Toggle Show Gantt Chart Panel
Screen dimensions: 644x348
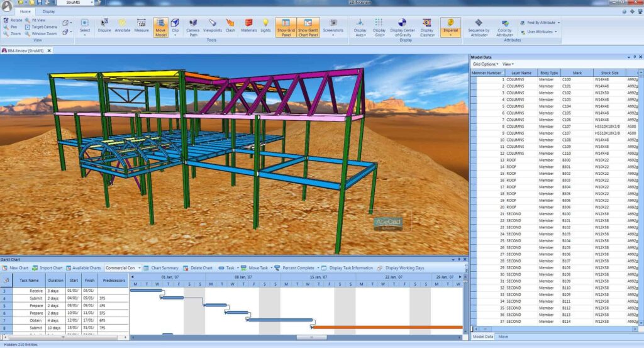tap(308, 27)
